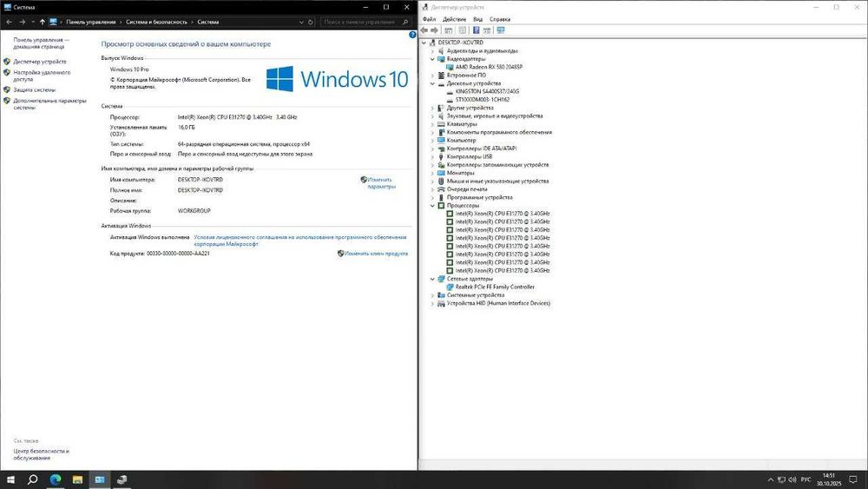Open Защита системы link
This screenshot has height=489, width=868.
pos(35,89)
